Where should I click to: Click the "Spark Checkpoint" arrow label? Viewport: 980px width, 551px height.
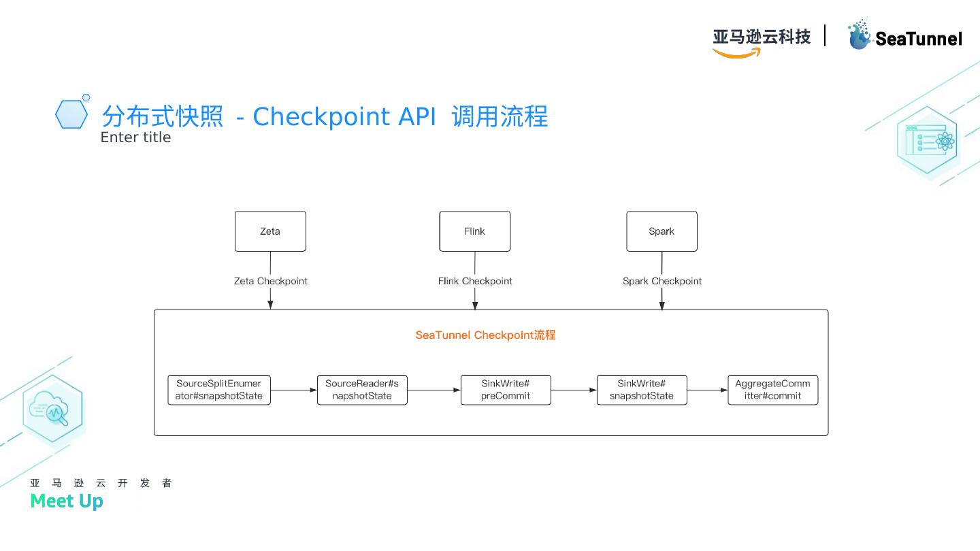(x=662, y=281)
